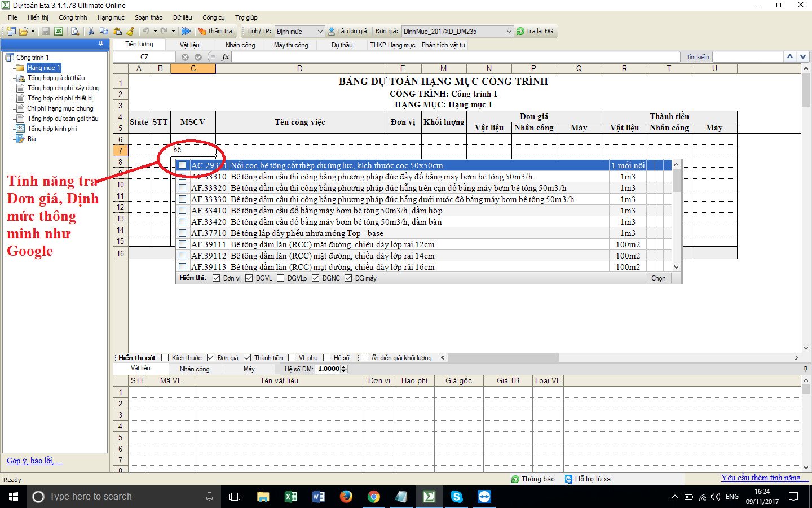Expand the DinhMuc_2017XD_DM235 price dropdown
The width and height of the screenshot is (812, 508).
(509, 32)
